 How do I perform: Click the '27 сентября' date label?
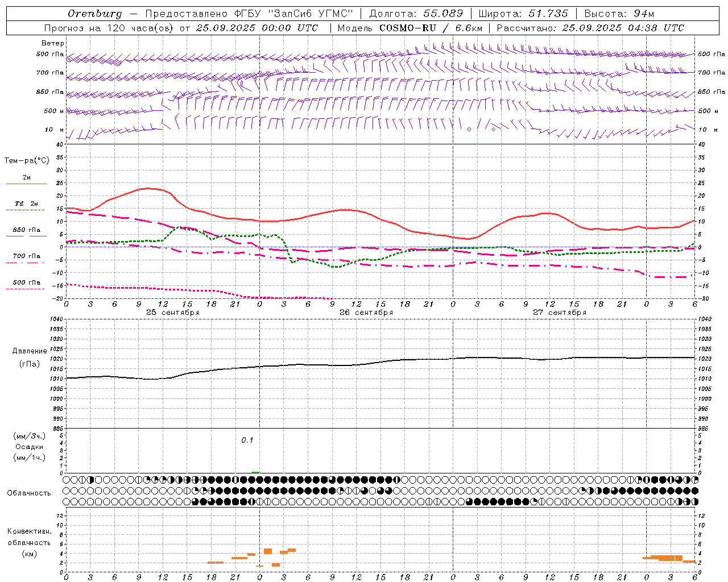click(x=560, y=313)
